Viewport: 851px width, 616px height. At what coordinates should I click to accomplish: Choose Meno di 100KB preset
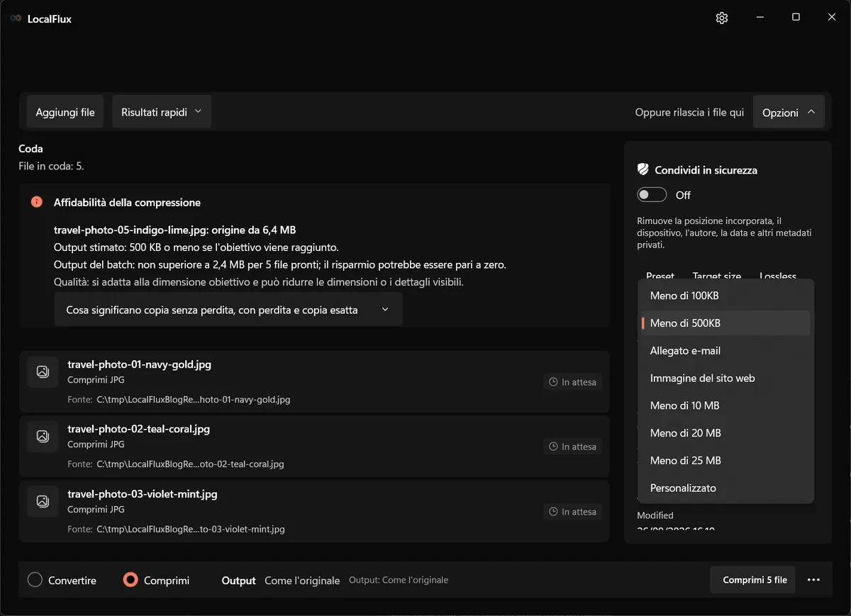click(x=725, y=296)
